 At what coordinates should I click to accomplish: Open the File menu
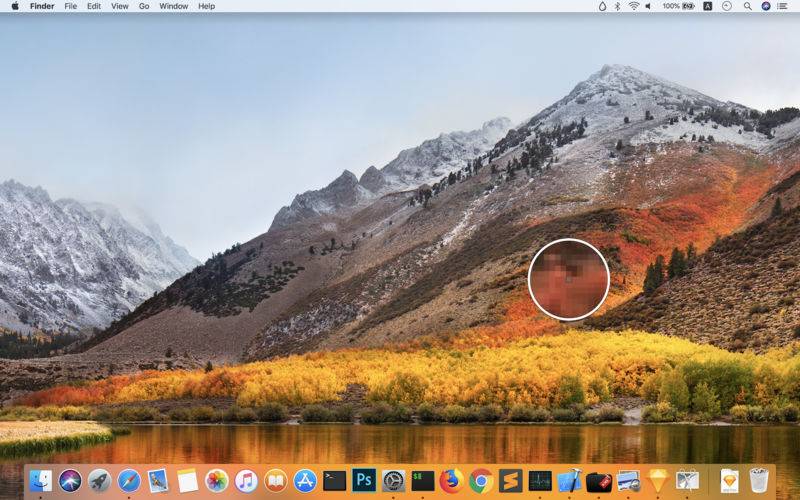coord(70,6)
